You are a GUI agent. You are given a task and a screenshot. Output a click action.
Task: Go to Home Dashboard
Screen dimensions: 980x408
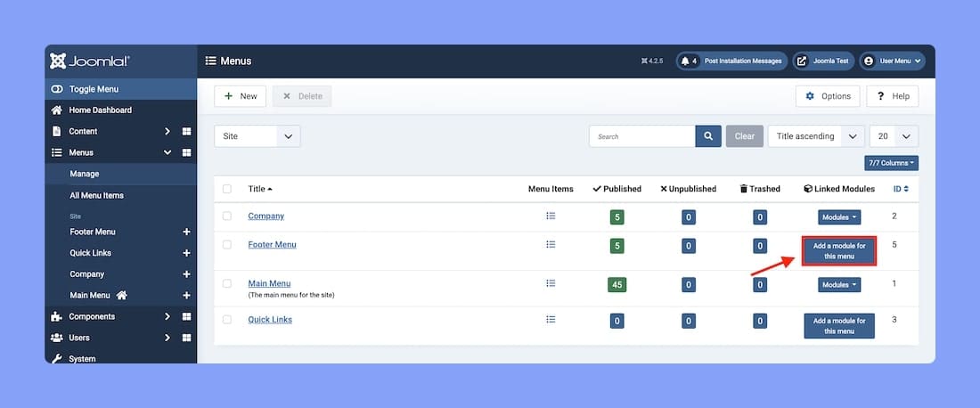100,110
